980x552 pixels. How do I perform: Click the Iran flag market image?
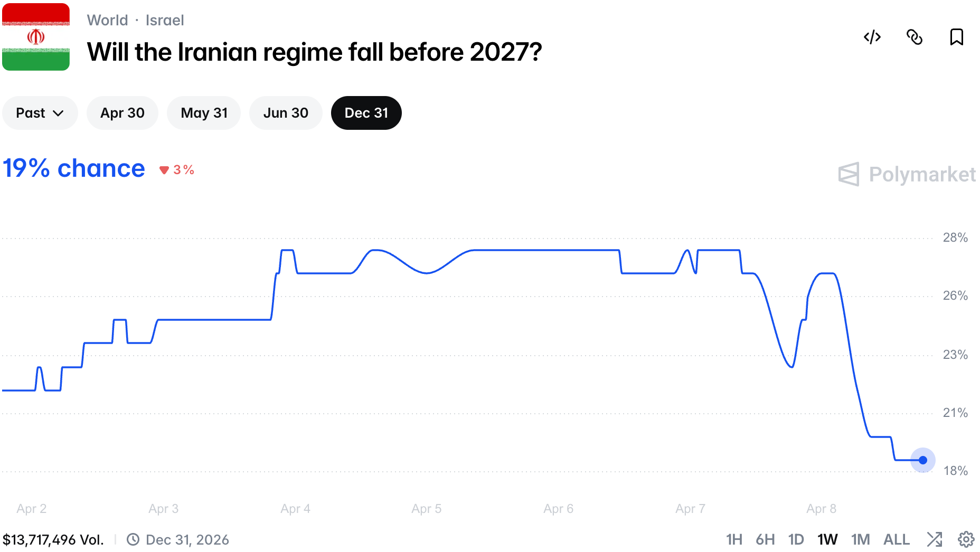point(36,37)
